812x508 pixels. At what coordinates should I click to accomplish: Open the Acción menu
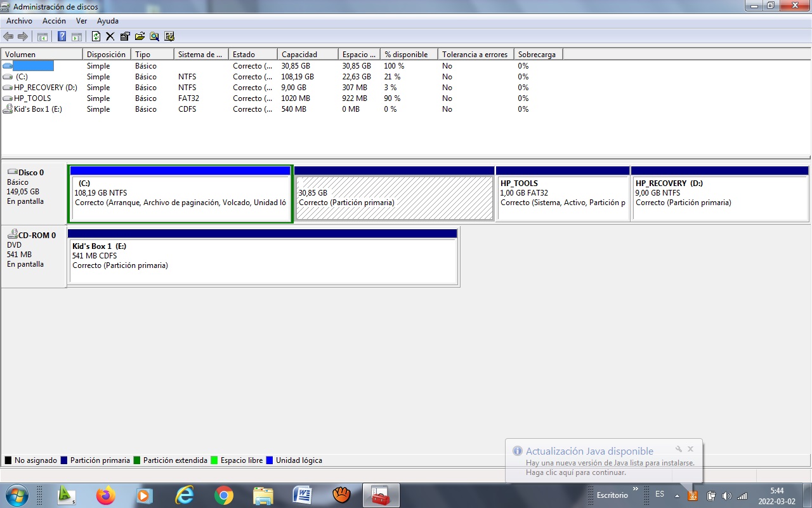54,21
